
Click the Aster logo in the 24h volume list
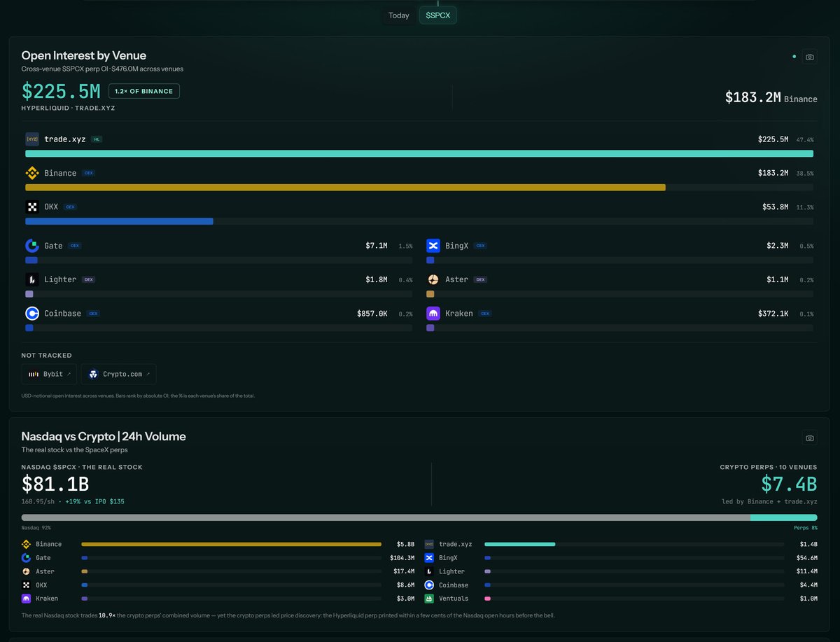[27, 571]
